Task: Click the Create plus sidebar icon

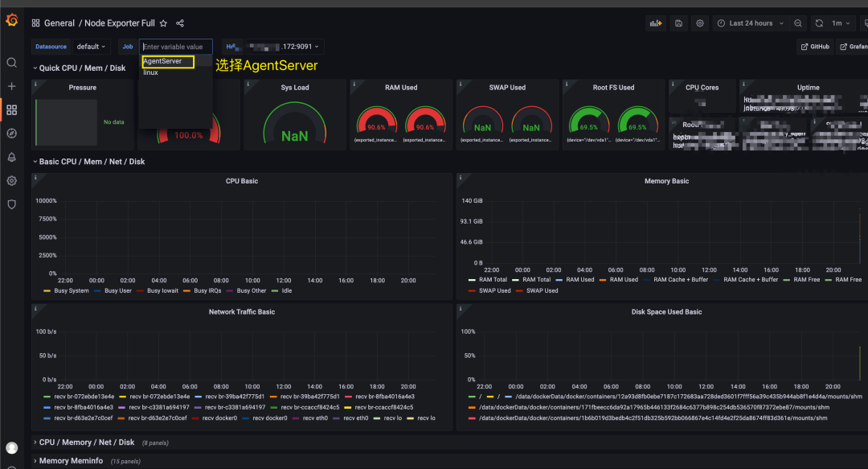Action: coord(11,86)
